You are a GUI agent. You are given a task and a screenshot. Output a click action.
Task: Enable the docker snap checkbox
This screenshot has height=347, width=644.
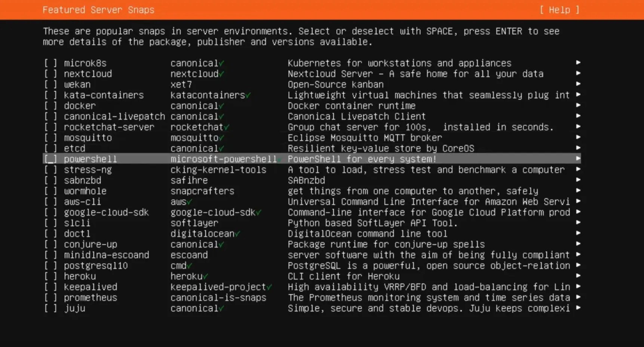50,106
